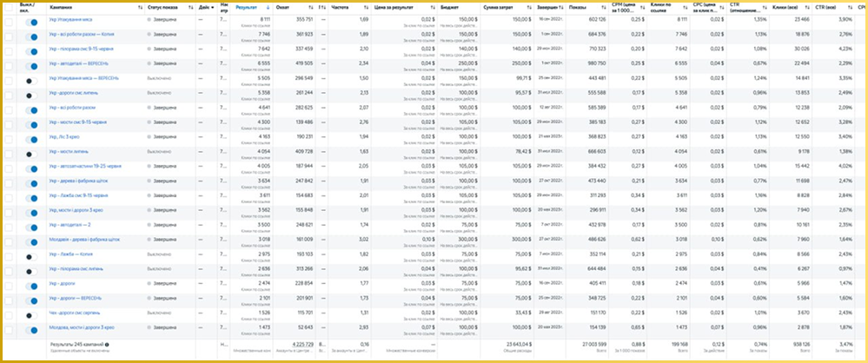Enable the Укр Упакування мяса — ВЕРЕСЕНЬ toggle
The image size is (868, 363).
(31, 81)
